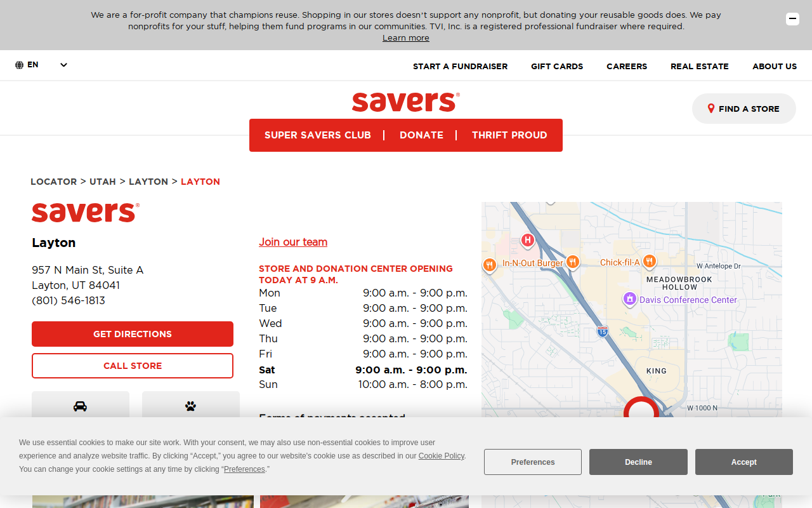Collapse the top notice banner with minus icon
Image resolution: width=812 pixels, height=508 pixels.
tap(792, 19)
